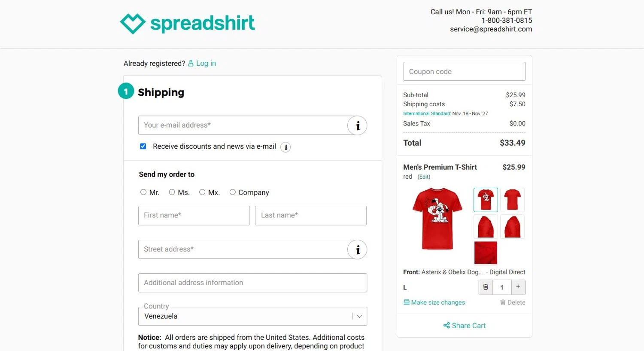Click the Spreadshirt heart logo
The width and height of the screenshot is (644, 351).
tap(133, 23)
